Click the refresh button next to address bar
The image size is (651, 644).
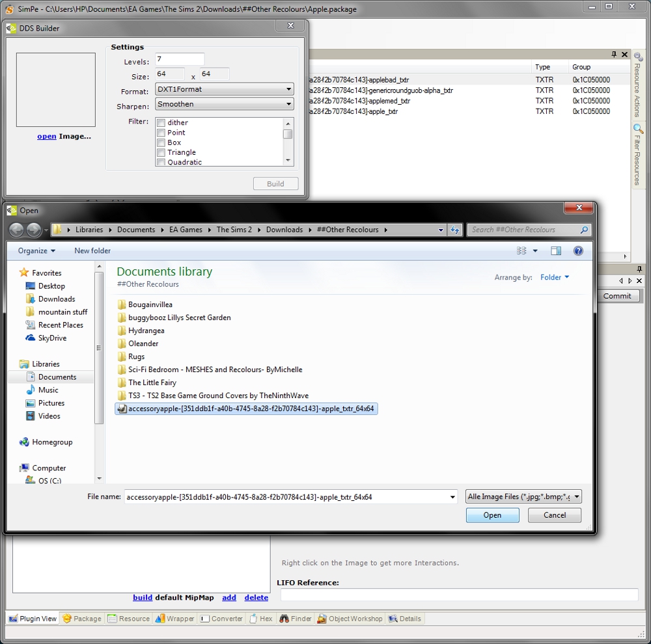454,230
